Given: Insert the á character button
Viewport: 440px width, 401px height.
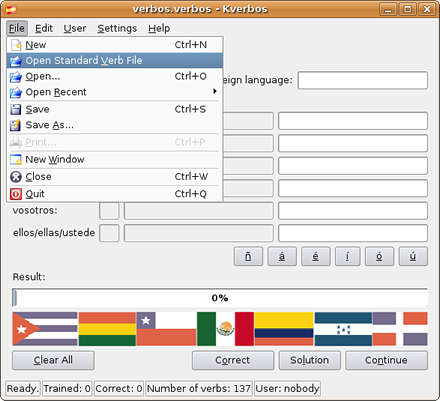Looking at the screenshot, I should (x=282, y=256).
